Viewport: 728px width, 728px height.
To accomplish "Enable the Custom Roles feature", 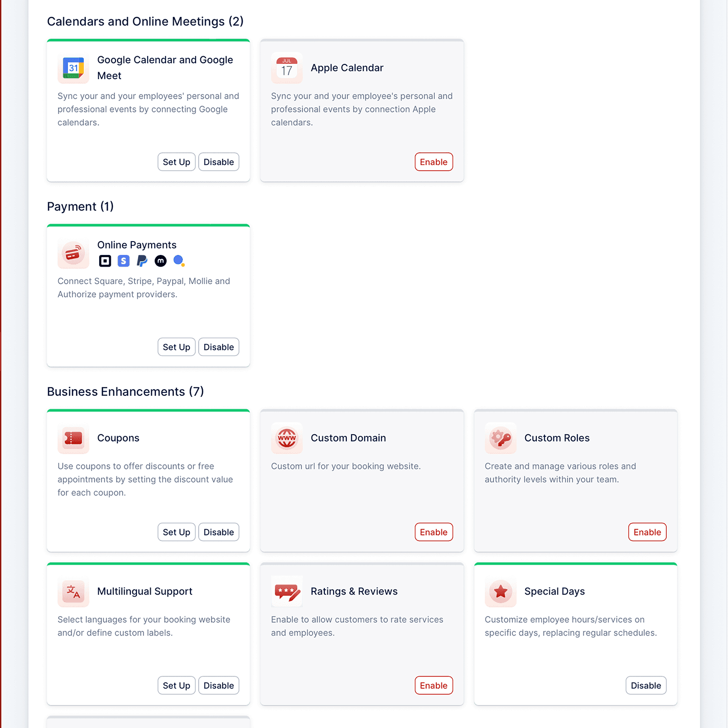I will (647, 532).
